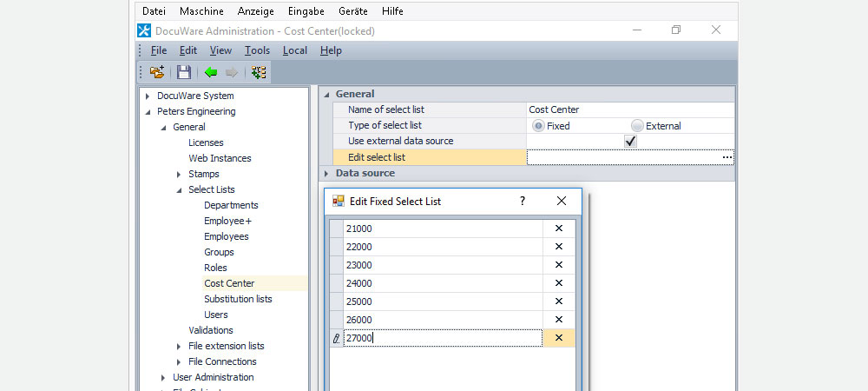Screen dimensions: 868x391
Task: Click the 21000 list entry cell
Action: tap(443, 229)
